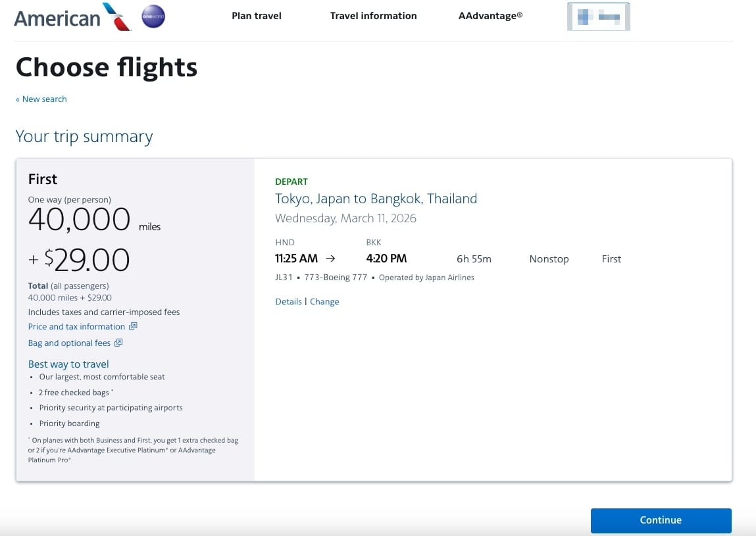This screenshot has width=756, height=536.
Task: Click the oneworld alliance round logo
Action: (x=153, y=16)
